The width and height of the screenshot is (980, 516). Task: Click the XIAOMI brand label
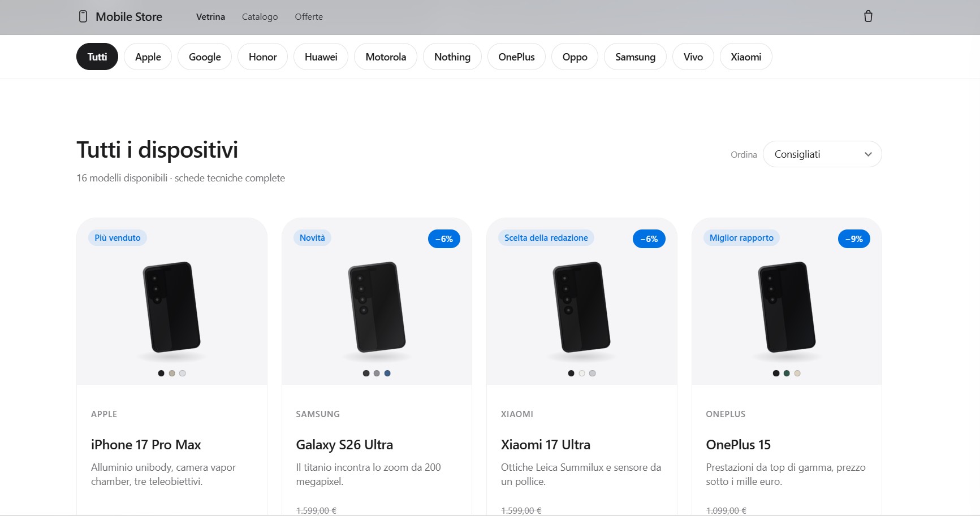point(517,414)
